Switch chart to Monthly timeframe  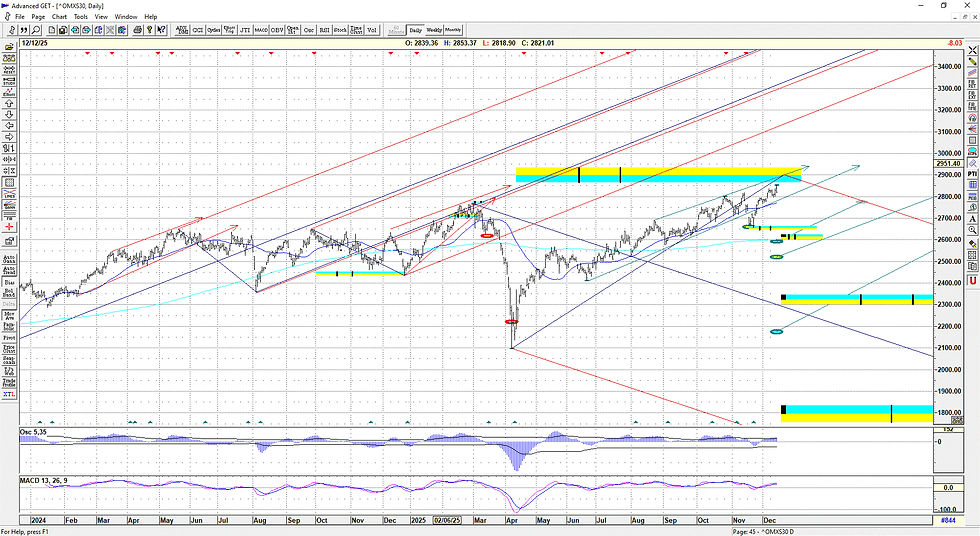tap(453, 30)
